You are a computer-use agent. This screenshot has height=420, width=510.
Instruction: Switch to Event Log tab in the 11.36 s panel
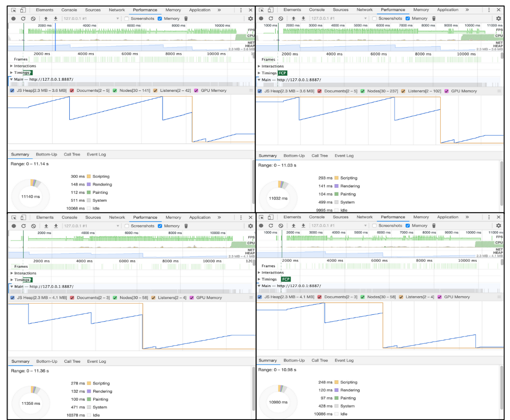[97, 361]
